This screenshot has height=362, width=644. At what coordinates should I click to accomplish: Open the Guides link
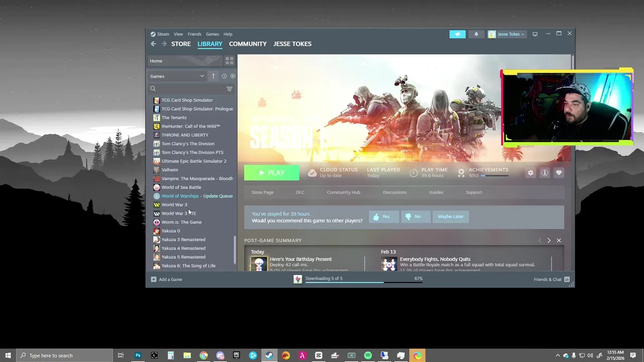coord(436,193)
